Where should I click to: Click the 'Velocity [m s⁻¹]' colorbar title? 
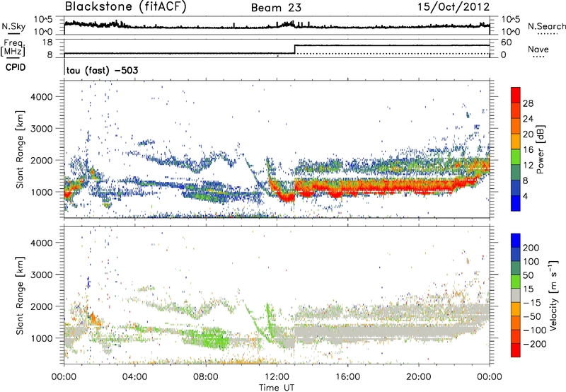pos(553,295)
